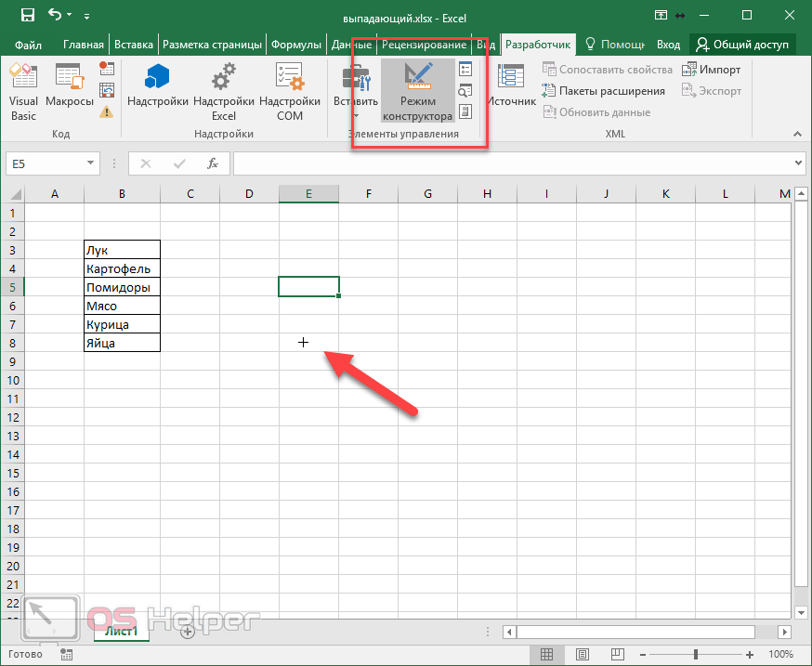Switch to the Формулы ribbon tab
The image size is (812, 666).
pyautogui.click(x=296, y=45)
